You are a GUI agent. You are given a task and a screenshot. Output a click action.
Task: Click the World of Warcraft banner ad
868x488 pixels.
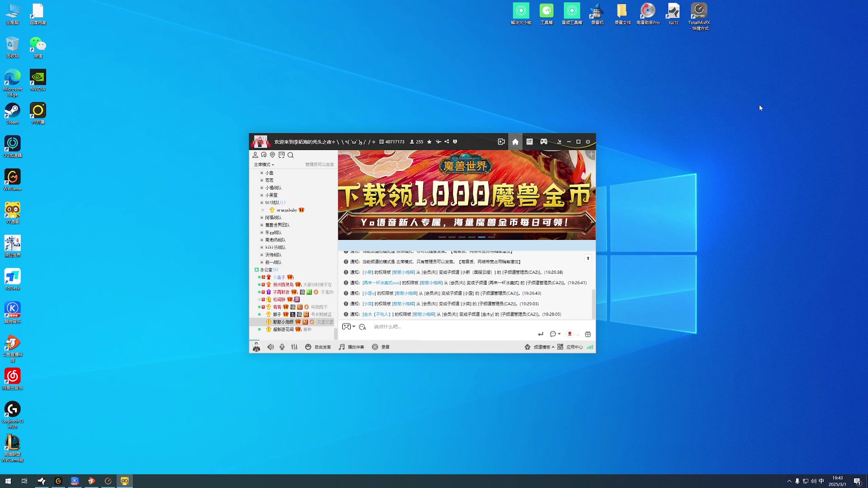click(467, 195)
